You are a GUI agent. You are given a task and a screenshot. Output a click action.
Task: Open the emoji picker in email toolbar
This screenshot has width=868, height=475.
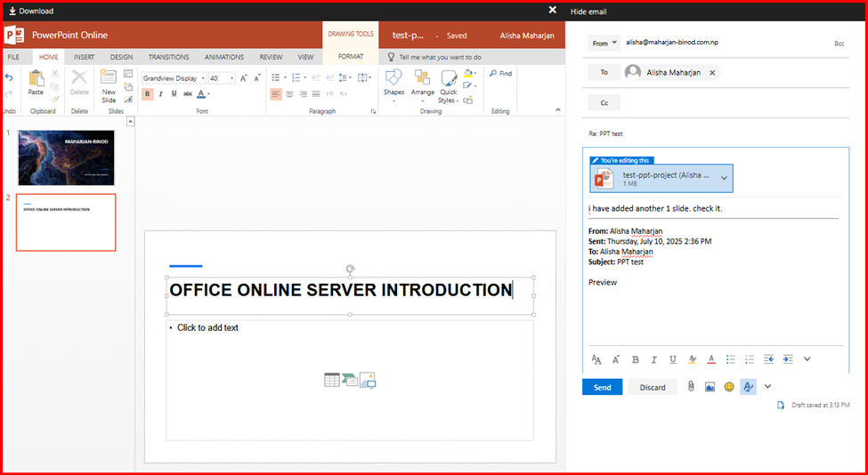[x=729, y=387]
